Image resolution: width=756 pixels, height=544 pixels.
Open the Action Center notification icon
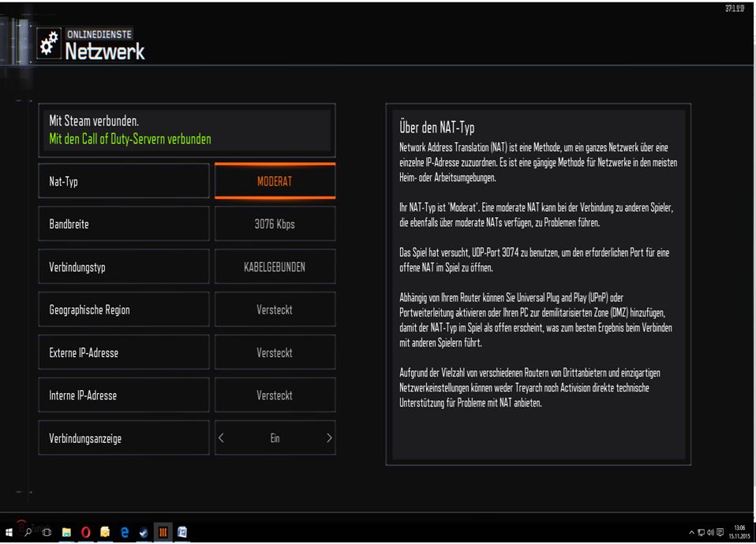click(x=720, y=533)
